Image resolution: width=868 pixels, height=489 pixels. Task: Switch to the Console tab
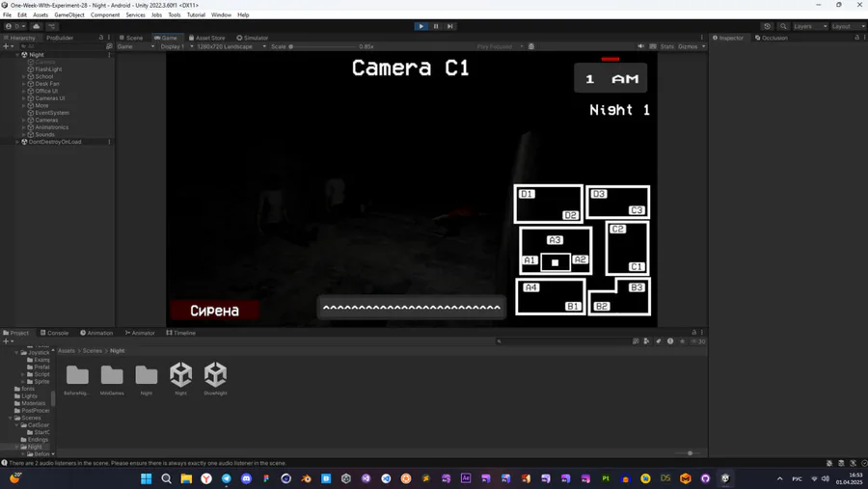tap(54, 333)
